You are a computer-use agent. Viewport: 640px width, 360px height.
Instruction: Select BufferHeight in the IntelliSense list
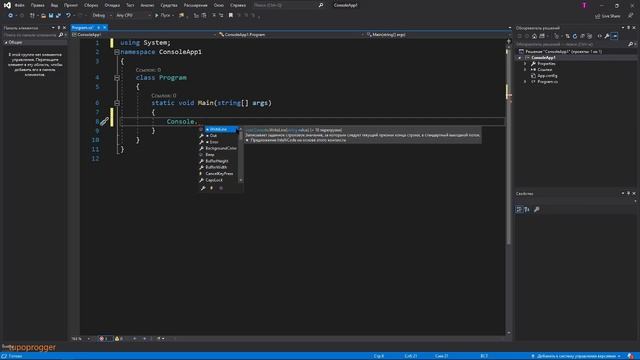pyautogui.click(x=218, y=161)
